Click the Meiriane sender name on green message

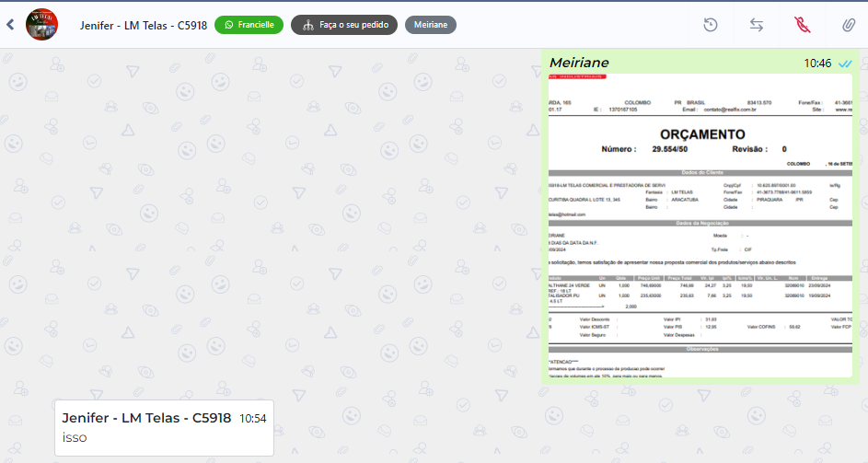580,63
